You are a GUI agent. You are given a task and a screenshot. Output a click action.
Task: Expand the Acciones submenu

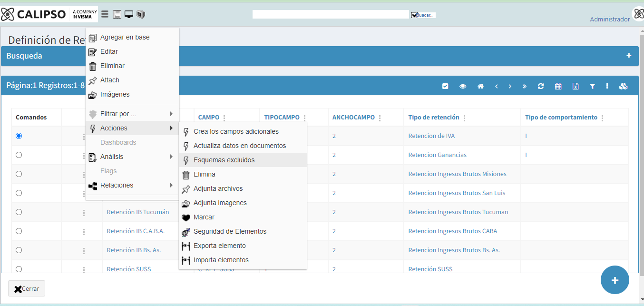(x=132, y=128)
